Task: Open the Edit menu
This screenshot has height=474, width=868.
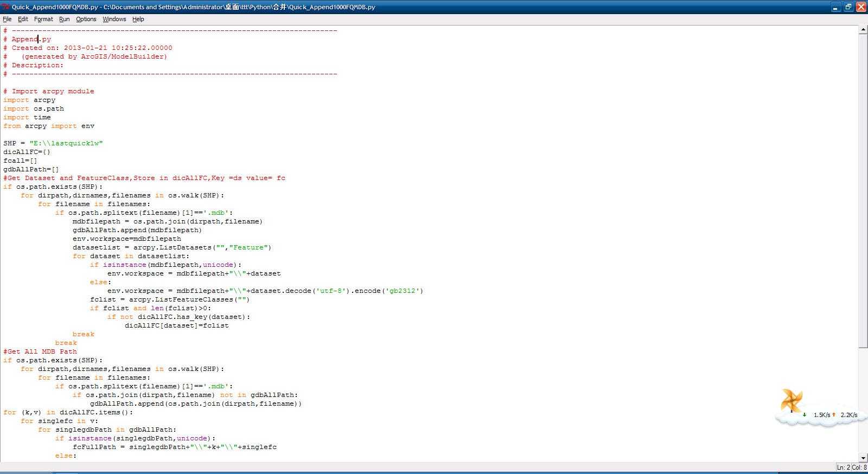Action: (x=23, y=19)
